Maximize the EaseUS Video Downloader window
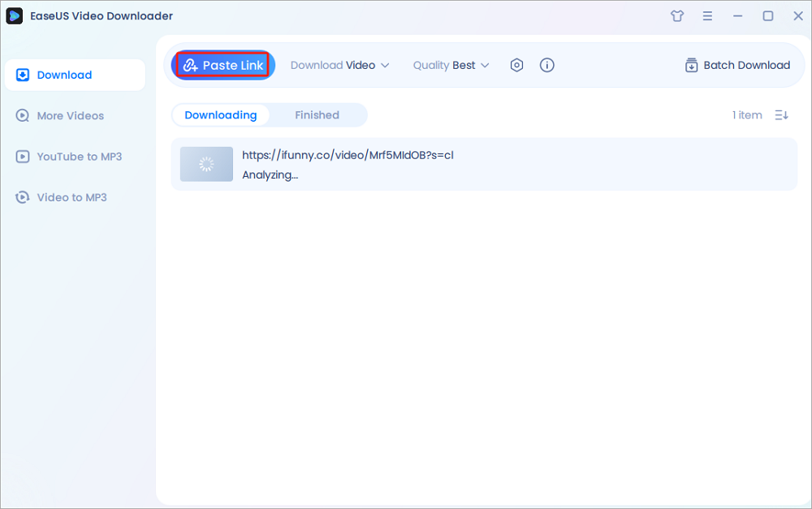The width and height of the screenshot is (812, 509). tap(768, 16)
